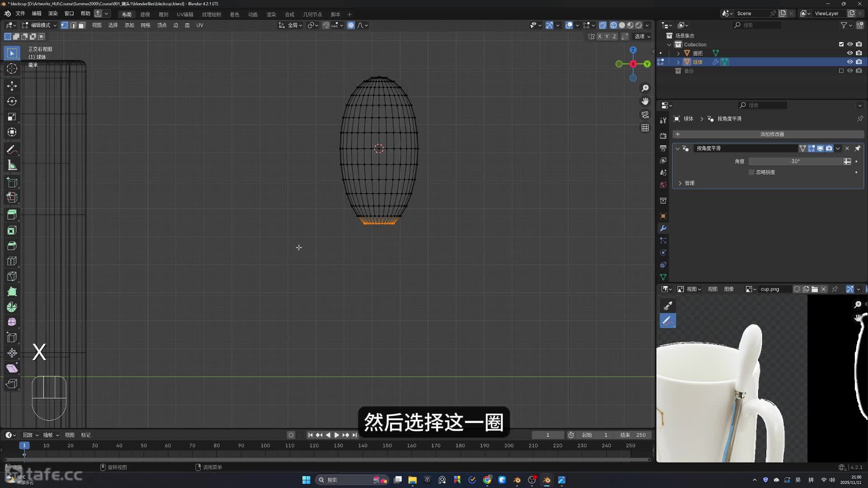The image size is (868, 488).
Task: Click the 角度 30° slider field
Action: coord(795,161)
